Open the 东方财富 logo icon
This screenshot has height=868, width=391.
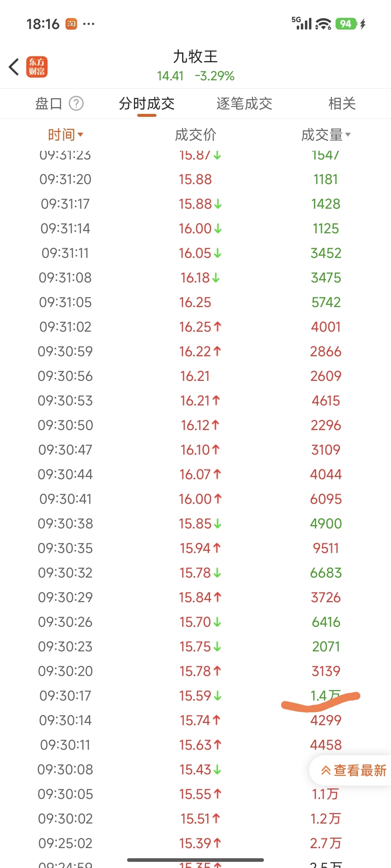(x=37, y=67)
